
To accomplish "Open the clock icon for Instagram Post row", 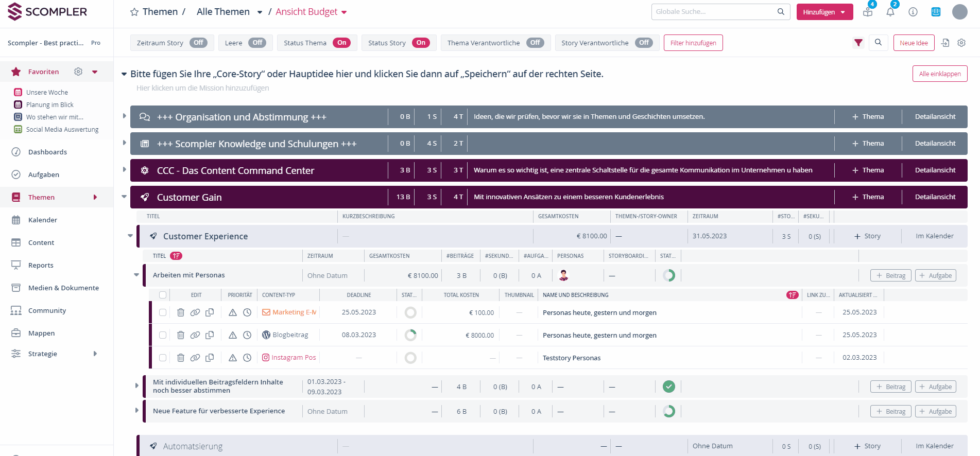I will [x=247, y=358].
